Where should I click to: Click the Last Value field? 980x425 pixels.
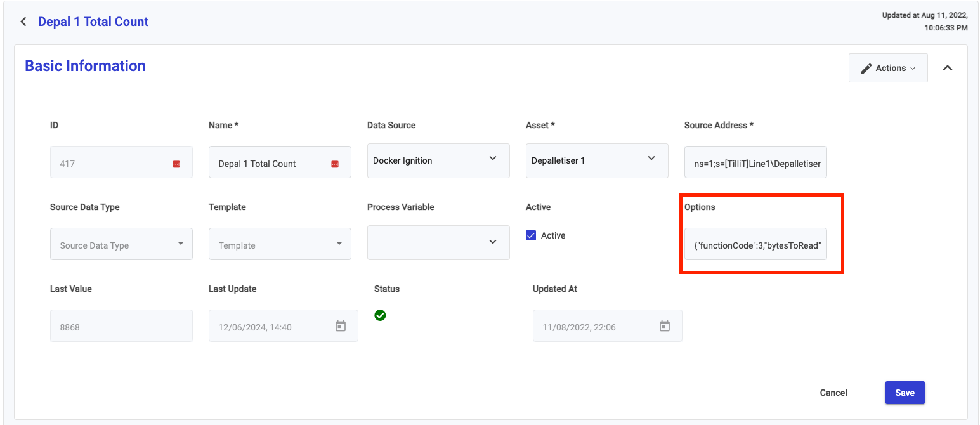tap(121, 327)
